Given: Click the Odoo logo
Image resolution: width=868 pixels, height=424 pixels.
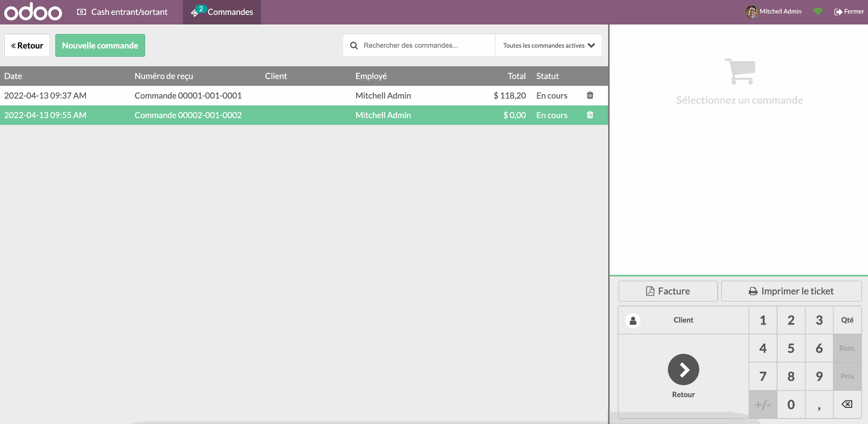Looking at the screenshot, I should coord(32,12).
